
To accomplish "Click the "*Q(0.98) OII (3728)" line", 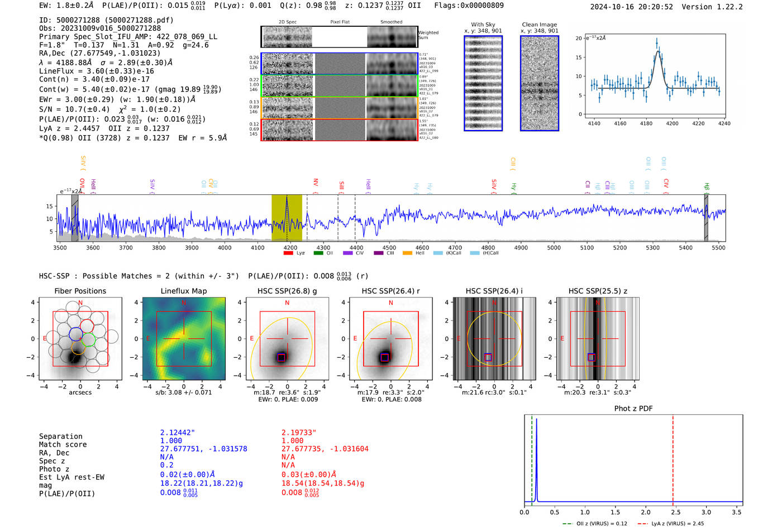I will (x=133, y=137).
